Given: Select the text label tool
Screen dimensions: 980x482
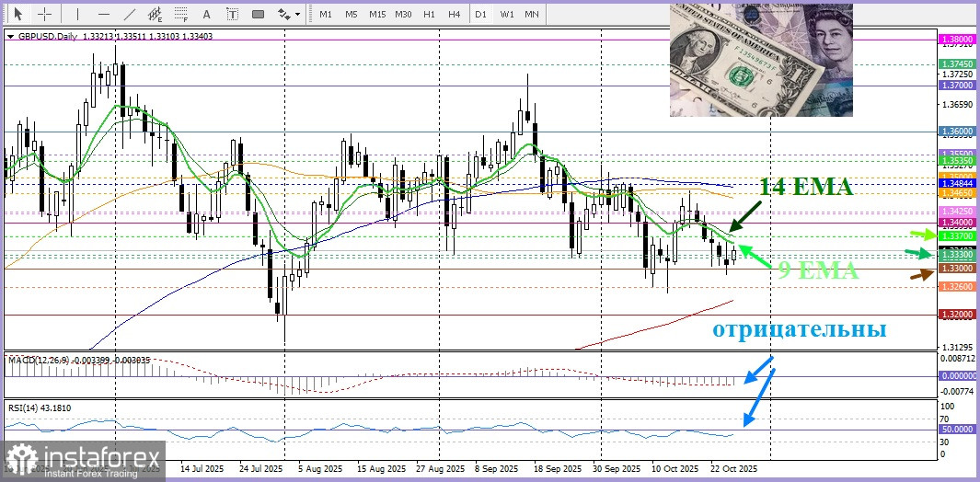Looking at the screenshot, I should 232,14.
